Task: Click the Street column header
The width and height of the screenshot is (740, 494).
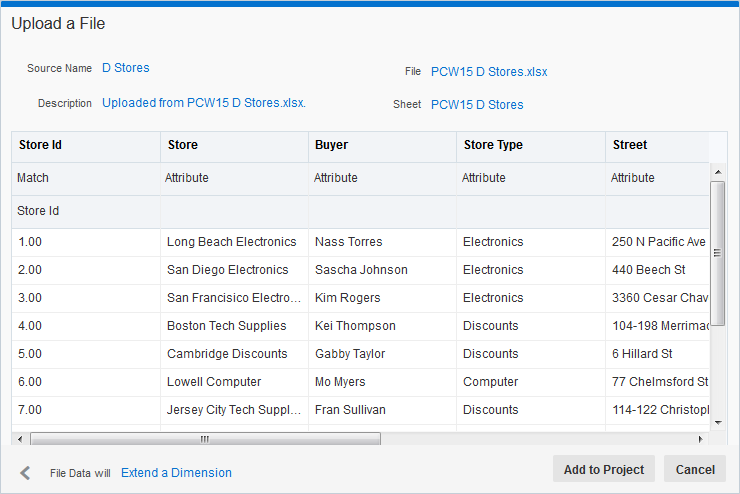Action: pyautogui.click(x=657, y=145)
